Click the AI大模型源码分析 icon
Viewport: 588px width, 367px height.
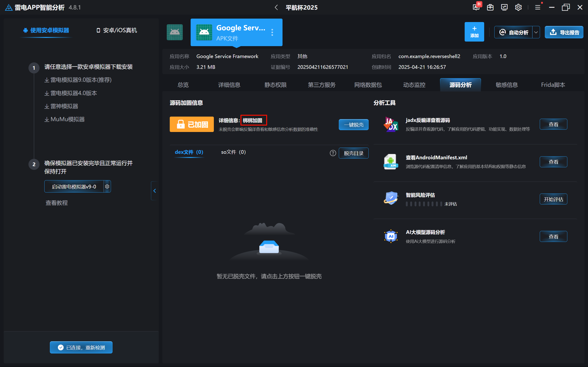[x=391, y=236]
